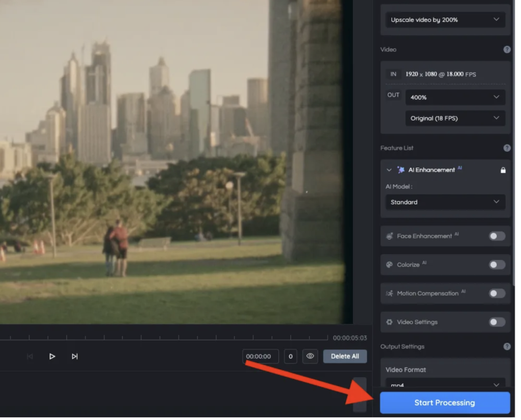Click the Video Settings gear icon
The width and height of the screenshot is (521, 420).
(x=390, y=322)
